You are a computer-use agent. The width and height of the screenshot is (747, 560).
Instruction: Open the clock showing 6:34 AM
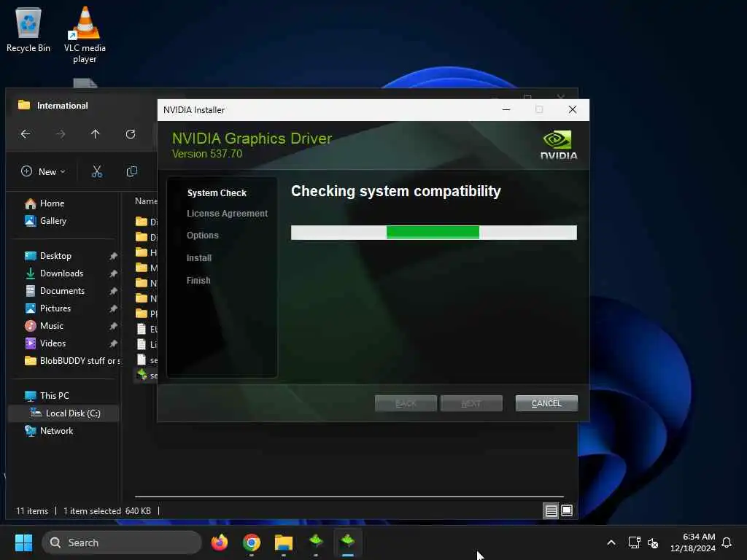[693, 542]
